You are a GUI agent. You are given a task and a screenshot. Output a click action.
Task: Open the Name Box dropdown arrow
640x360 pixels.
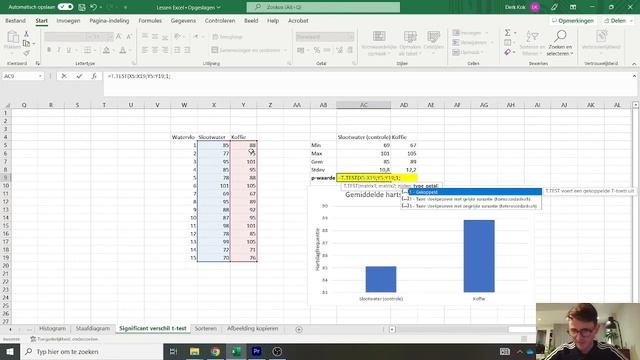40,76
